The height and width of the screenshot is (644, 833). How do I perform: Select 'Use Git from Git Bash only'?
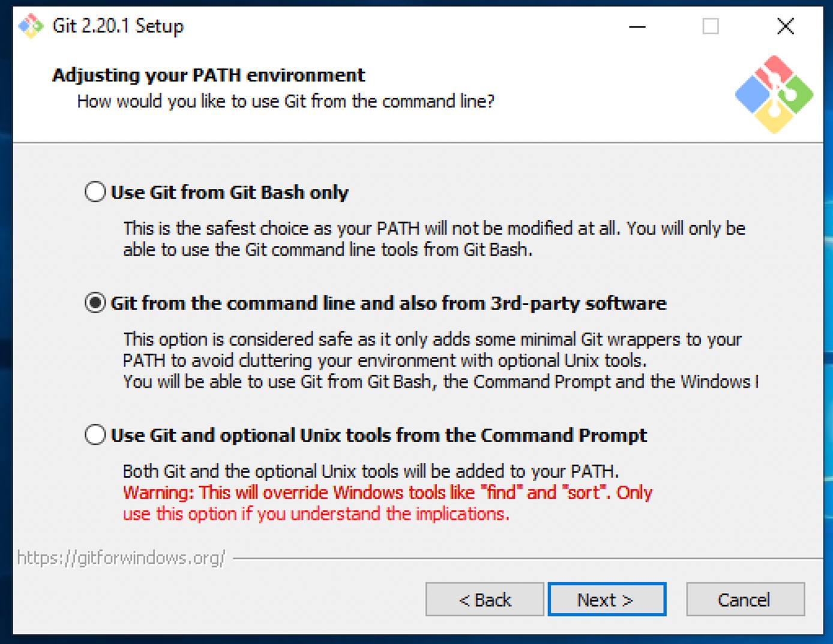point(94,191)
